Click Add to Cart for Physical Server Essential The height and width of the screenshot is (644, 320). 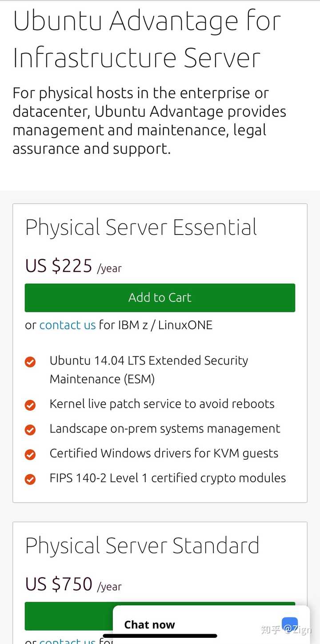(160, 298)
